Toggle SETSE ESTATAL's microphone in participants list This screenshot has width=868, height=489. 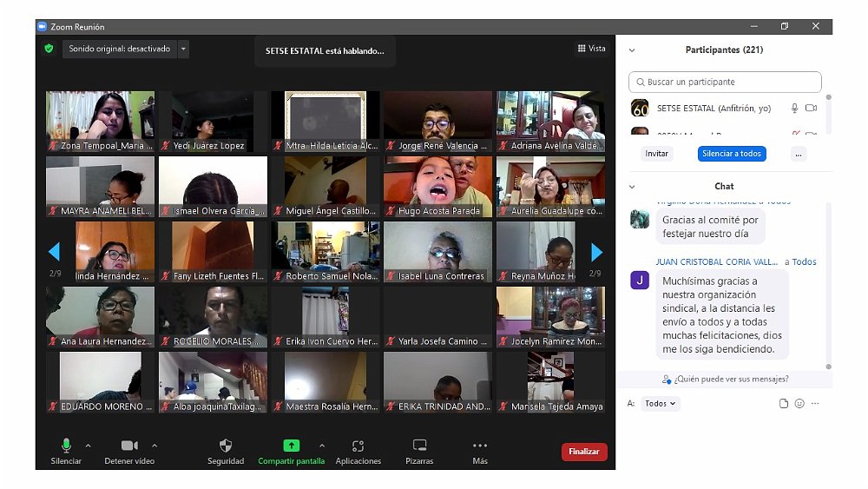tap(794, 109)
